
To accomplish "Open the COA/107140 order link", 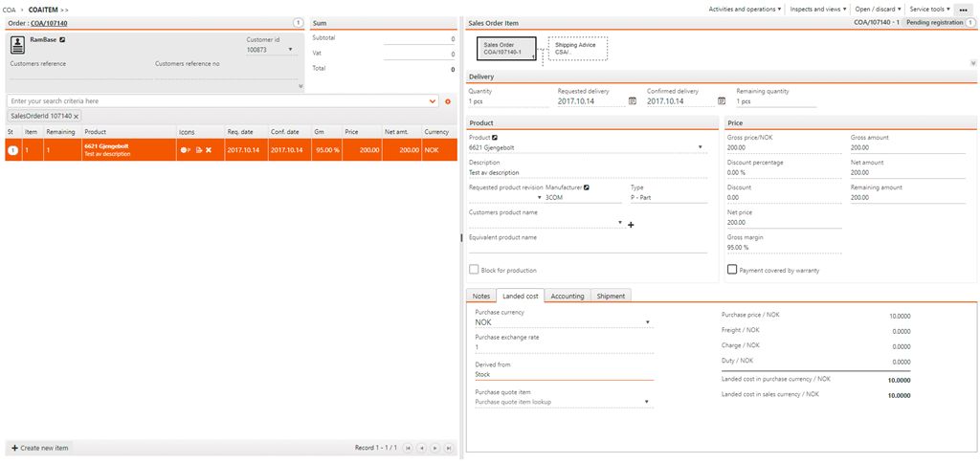I will point(49,23).
